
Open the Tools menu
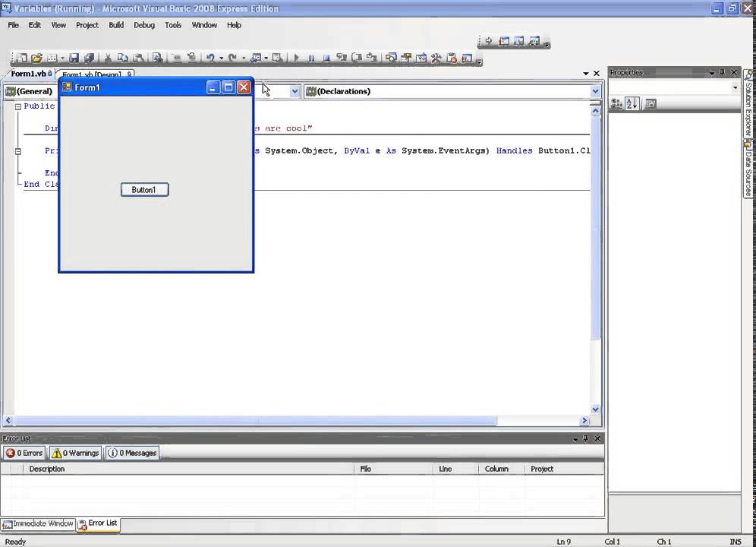(x=173, y=25)
